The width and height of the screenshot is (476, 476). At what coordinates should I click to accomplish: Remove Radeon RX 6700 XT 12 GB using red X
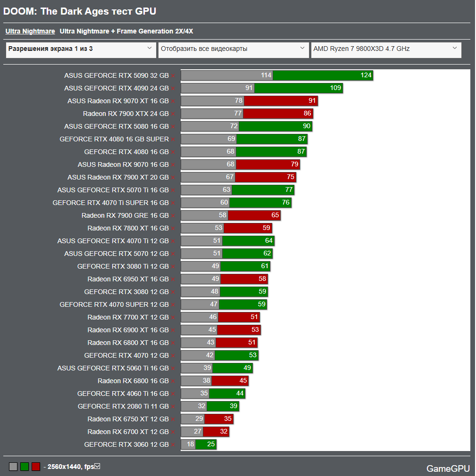point(173,433)
